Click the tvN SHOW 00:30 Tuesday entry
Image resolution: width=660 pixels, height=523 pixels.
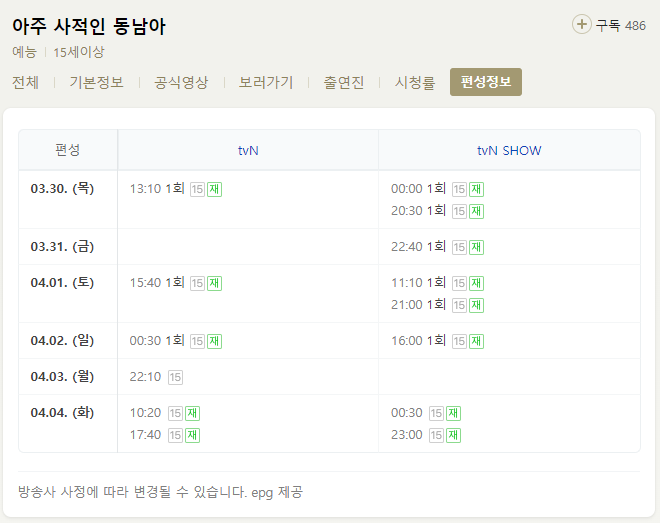(x=426, y=413)
